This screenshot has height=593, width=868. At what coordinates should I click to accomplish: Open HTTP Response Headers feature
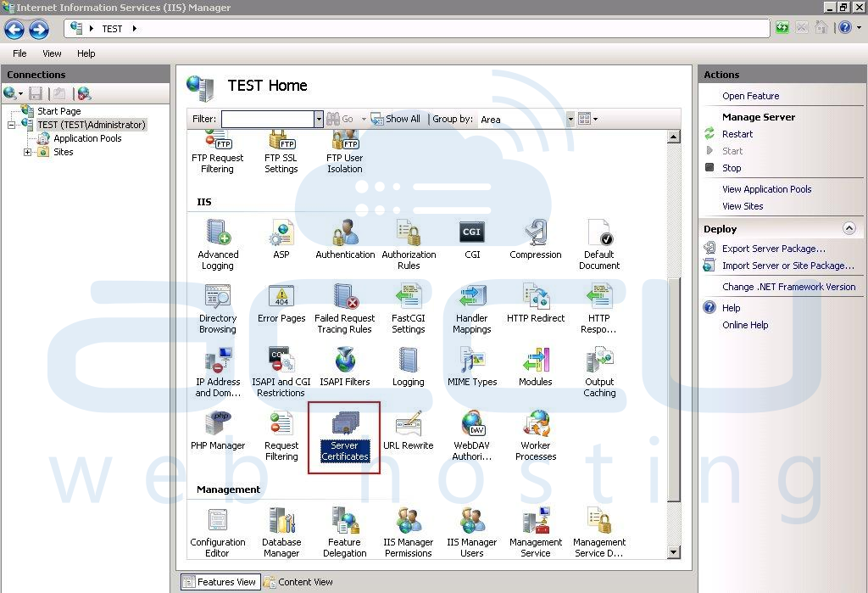point(599,309)
